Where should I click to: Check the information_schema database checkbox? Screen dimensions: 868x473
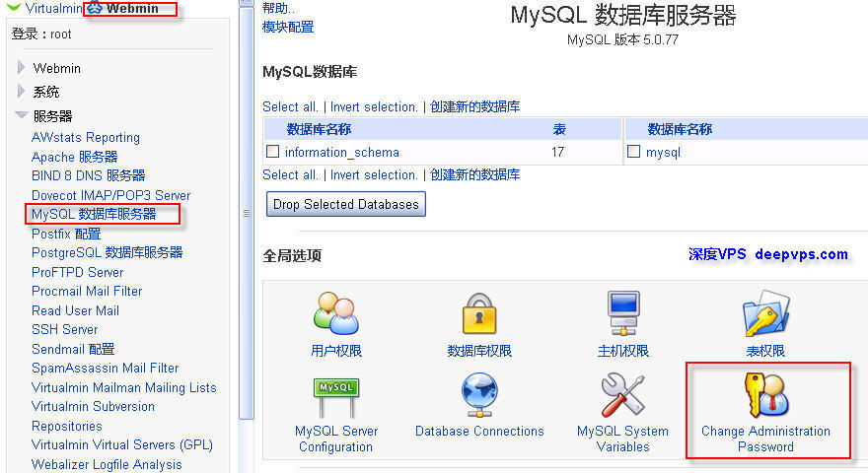coord(272,152)
